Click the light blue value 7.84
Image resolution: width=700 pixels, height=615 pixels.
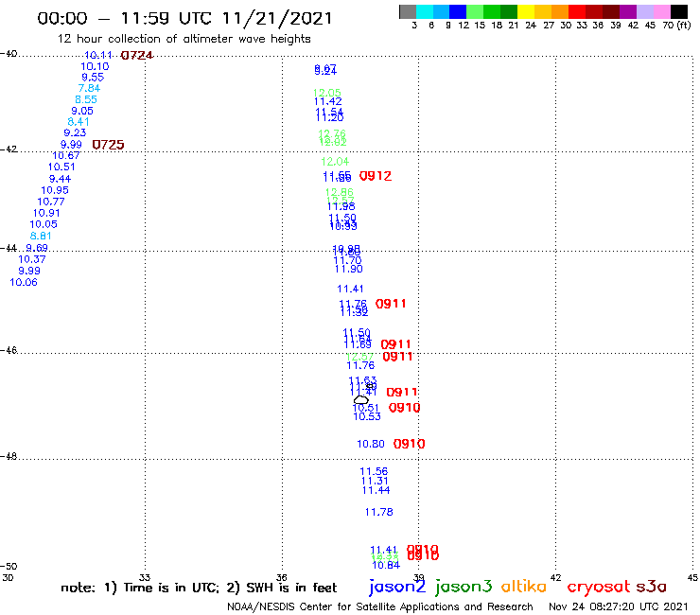[89, 88]
